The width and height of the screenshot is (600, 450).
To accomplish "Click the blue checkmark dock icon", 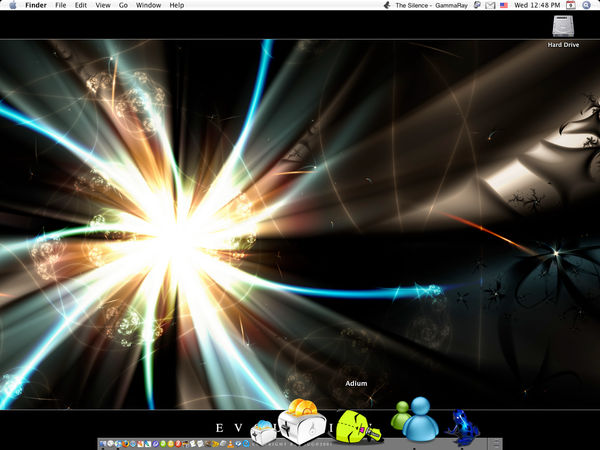I will tap(238, 443).
